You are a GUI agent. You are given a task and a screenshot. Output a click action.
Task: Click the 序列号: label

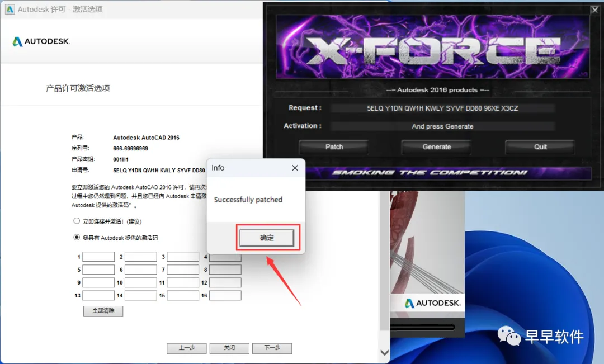click(80, 148)
